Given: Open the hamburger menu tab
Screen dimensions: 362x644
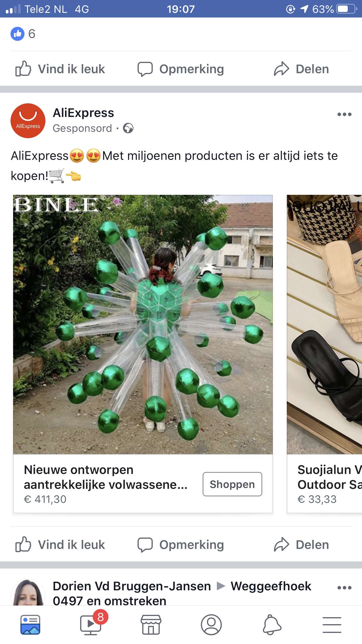Looking at the screenshot, I should (332, 625).
